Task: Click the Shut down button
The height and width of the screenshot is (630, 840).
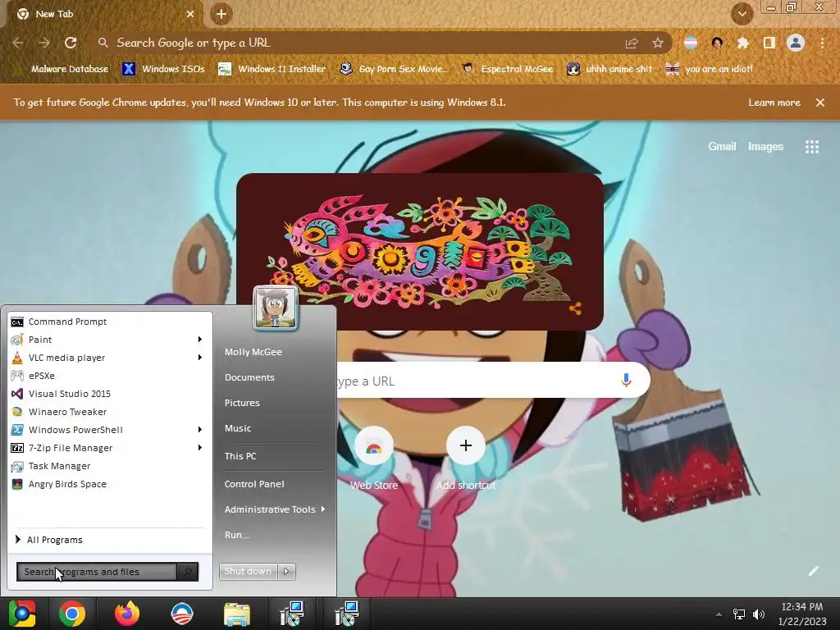Action: [248, 571]
